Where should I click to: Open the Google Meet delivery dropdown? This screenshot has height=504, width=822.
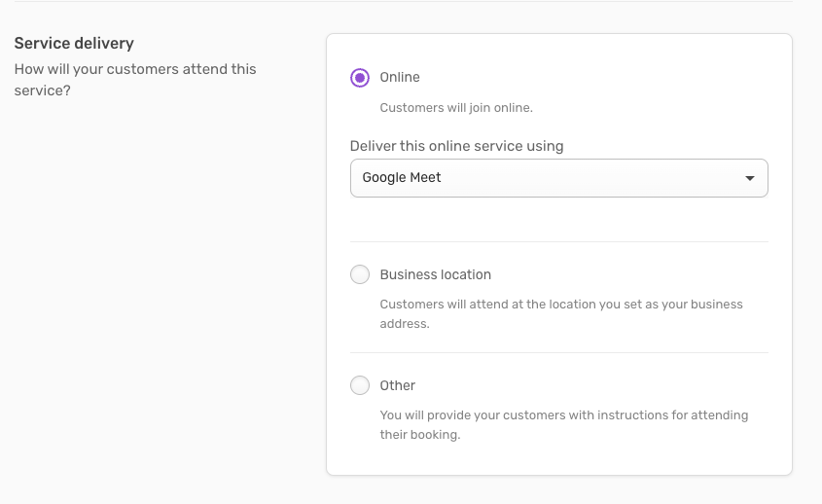(558, 178)
